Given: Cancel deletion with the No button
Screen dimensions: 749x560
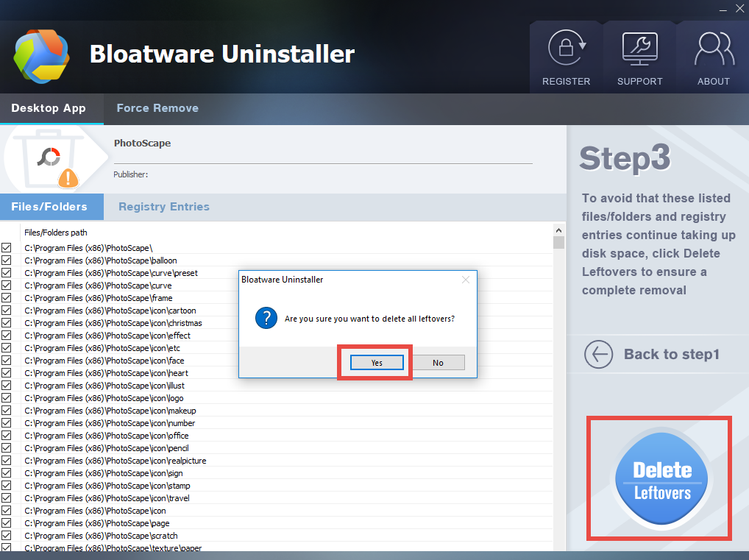Looking at the screenshot, I should coord(438,363).
